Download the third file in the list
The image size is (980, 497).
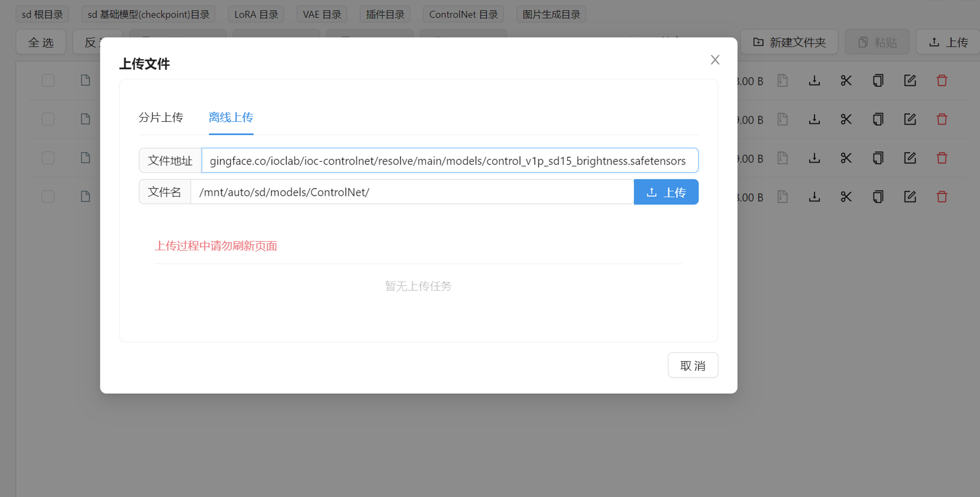[814, 158]
